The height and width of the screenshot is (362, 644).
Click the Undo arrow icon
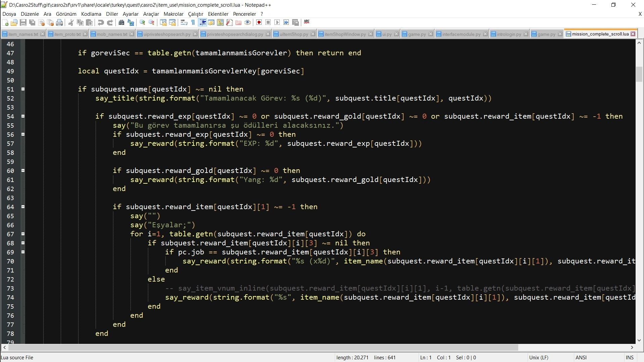click(x=101, y=22)
